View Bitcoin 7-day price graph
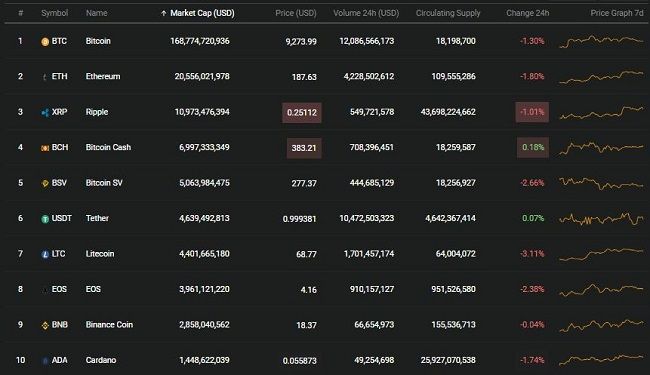The width and height of the screenshot is (650, 375). 601,41
